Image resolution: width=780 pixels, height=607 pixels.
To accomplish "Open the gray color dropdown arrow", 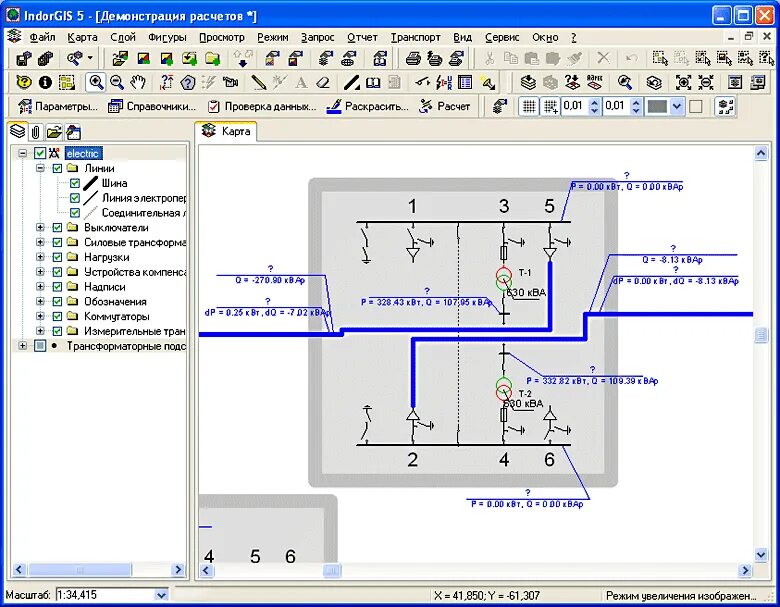I will click(x=677, y=106).
